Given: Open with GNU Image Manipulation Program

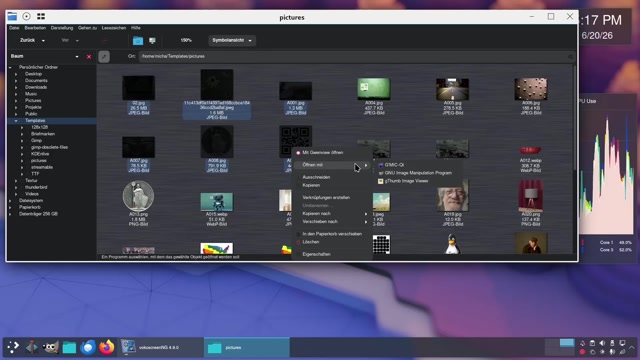Looking at the screenshot, I should (x=418, y=173).
